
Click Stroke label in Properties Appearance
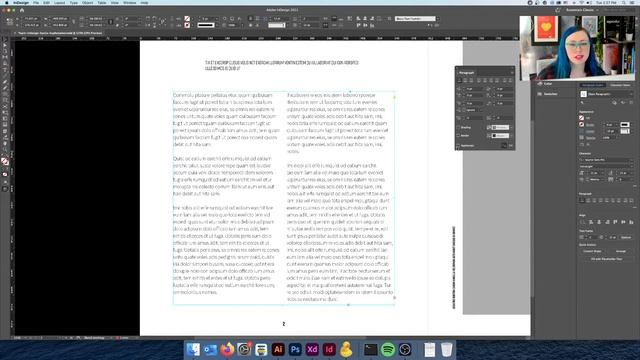tap(590, 124)
